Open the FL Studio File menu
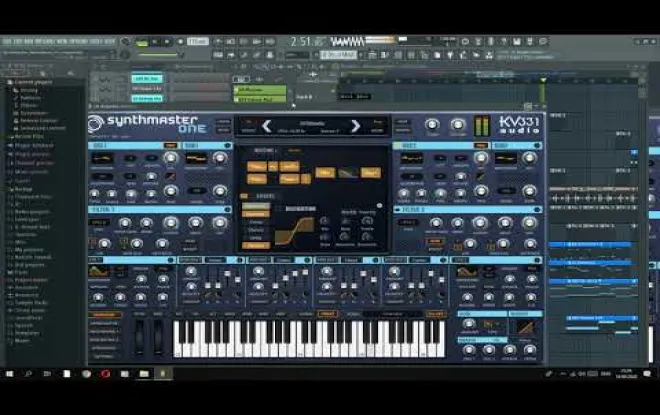This screenshot has width=660, height=415. (x=6, y=41)
